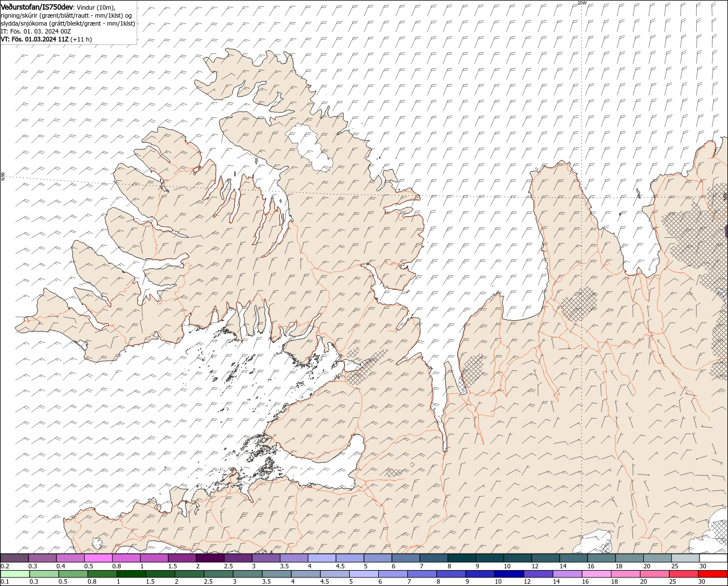Click the light lavender swatch at upper legend 4
The height and width of the screenshot is (586, 728).
(322, 558)
